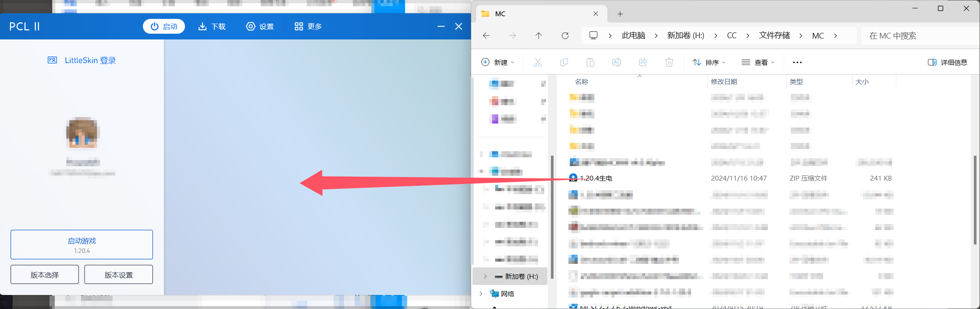
Task: Open the 排序 sort dropdown
Action: [x=709, y=62]
